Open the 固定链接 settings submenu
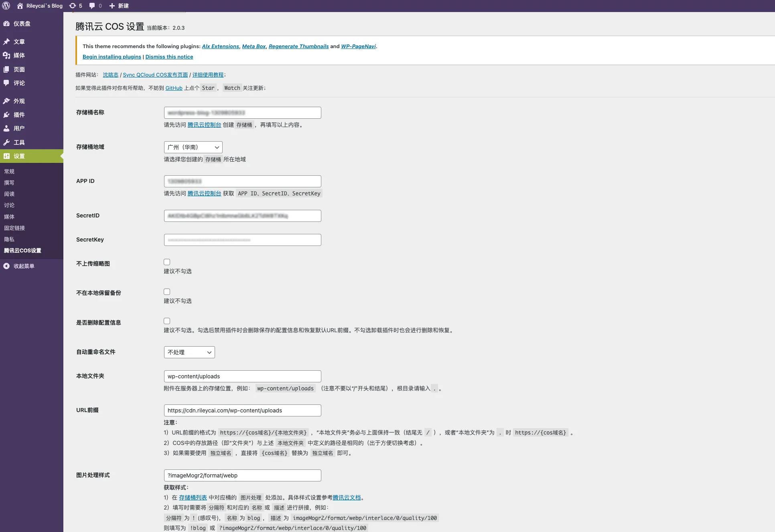This screenshot has width=775, height=532. 14,228
